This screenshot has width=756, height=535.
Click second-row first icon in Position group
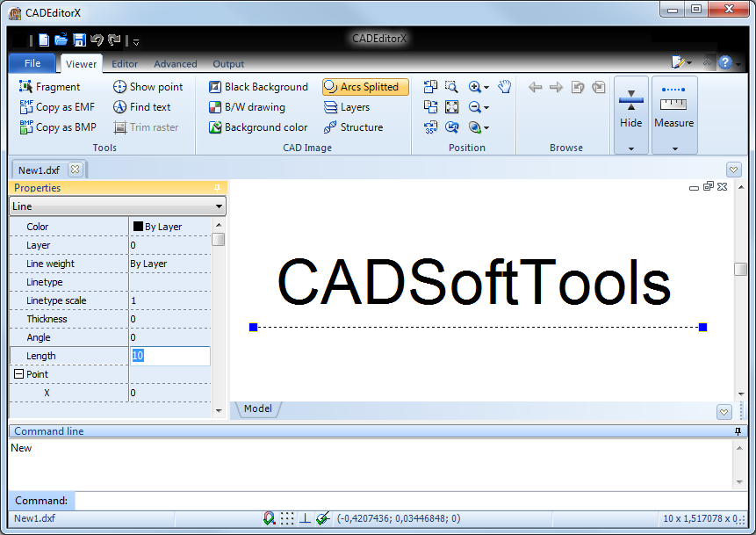(430, 106)
